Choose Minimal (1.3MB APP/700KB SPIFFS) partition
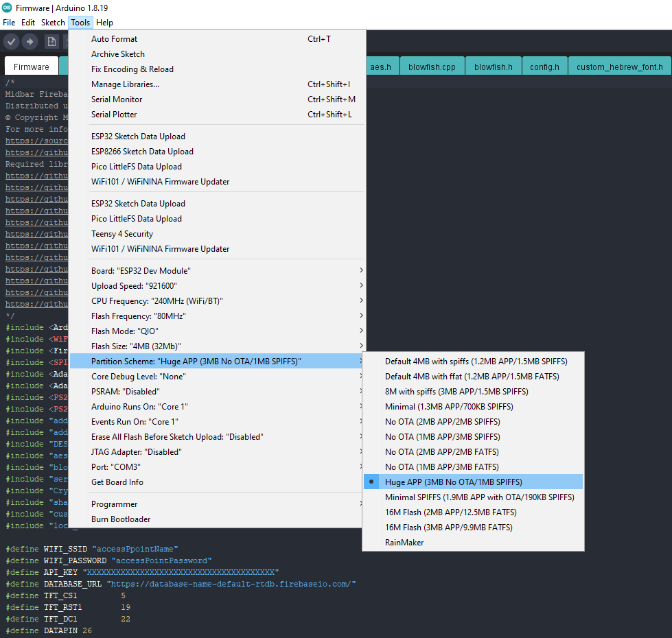The width and height of the screenshot is (672, 638). 473,406
